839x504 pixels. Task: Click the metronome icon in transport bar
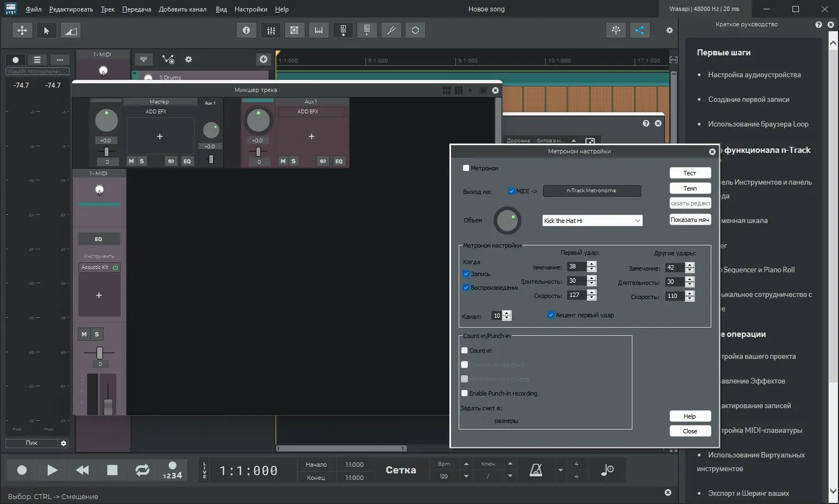click(535, 470)
